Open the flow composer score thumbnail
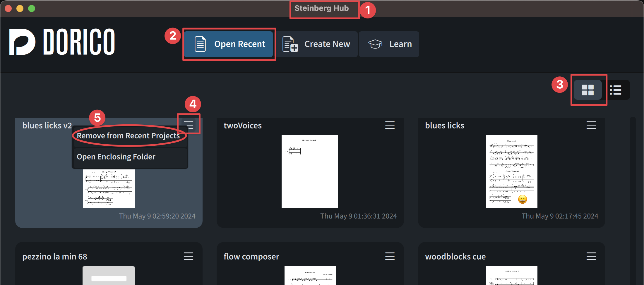The width and height of the screenshot is (644, 285). coord(310,275)
